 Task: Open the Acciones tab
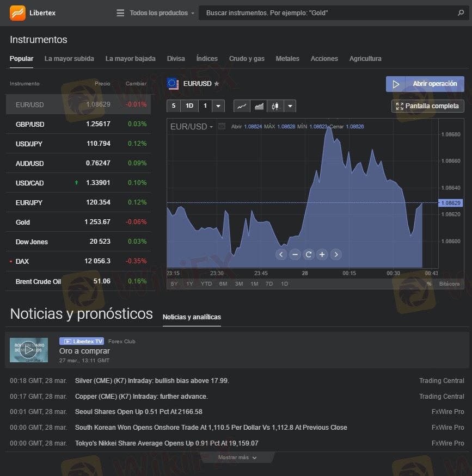click(324, 59)
